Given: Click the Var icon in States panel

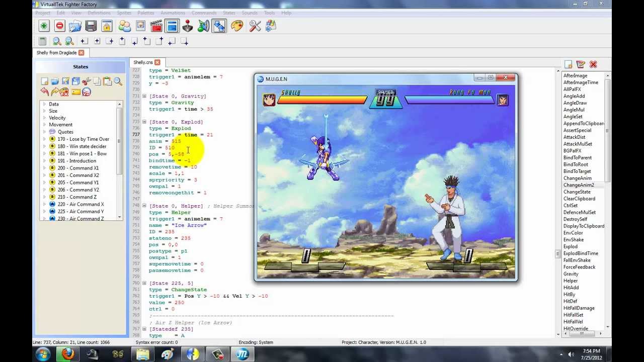Looking at the screenshot, I should (87, 92).
